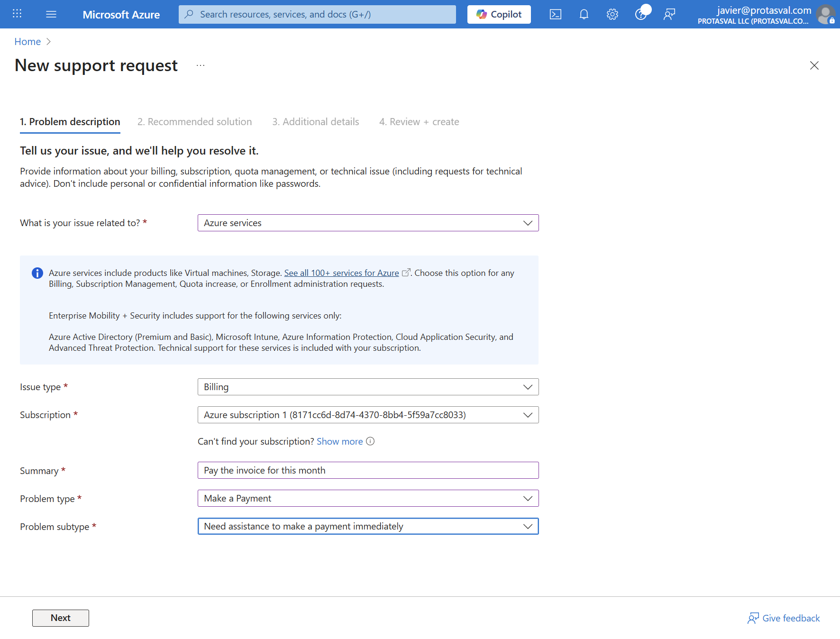Viewport: 840px width, 639px height.
Task: Open the portal hamburger menu
Action: click(x=51, y=14)
